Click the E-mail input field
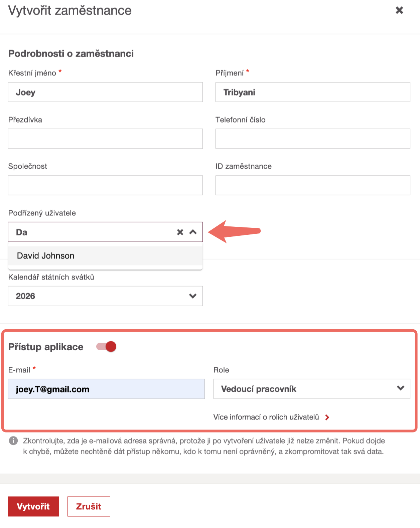420x528 pixels. [x=106, y=389]
